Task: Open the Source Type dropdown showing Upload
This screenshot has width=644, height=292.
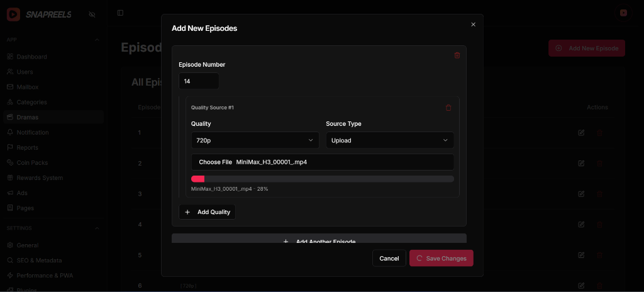Action: [x=390, y=140]
